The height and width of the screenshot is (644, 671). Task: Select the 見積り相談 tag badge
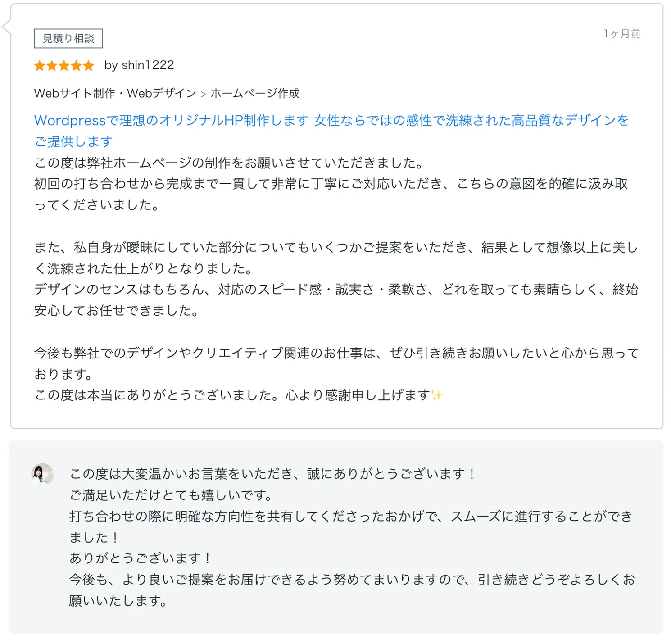pyautogui.click(x=68, y=38)
